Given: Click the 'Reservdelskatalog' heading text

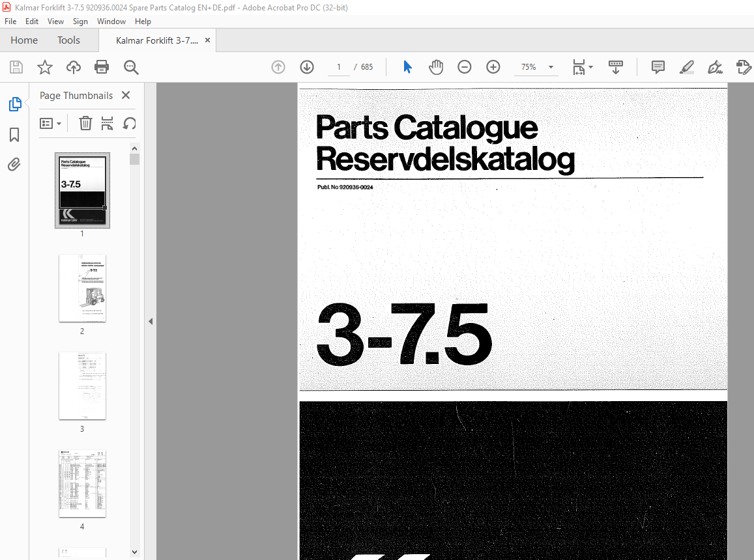Looking at the screenshot, I should click(x=445, y=159).
